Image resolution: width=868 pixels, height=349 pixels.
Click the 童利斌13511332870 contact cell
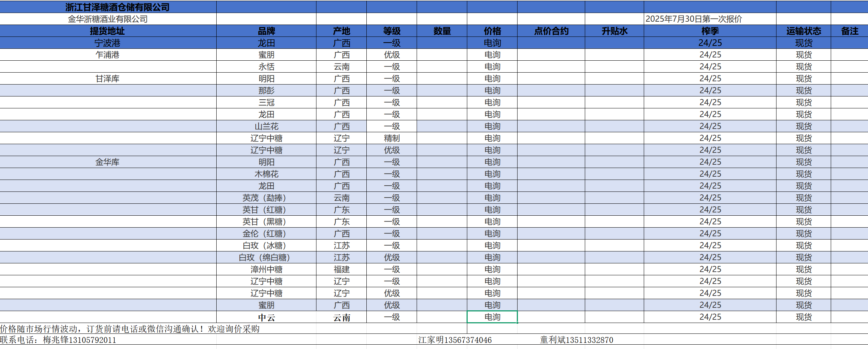click(576, 340)
